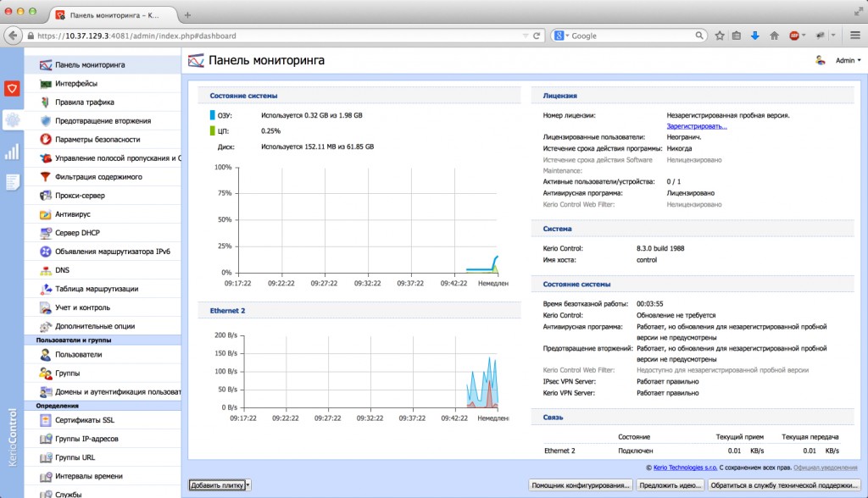Click the Таблица маршрутизации icon
The image size is (868, 498).
[x=46, y=289]
